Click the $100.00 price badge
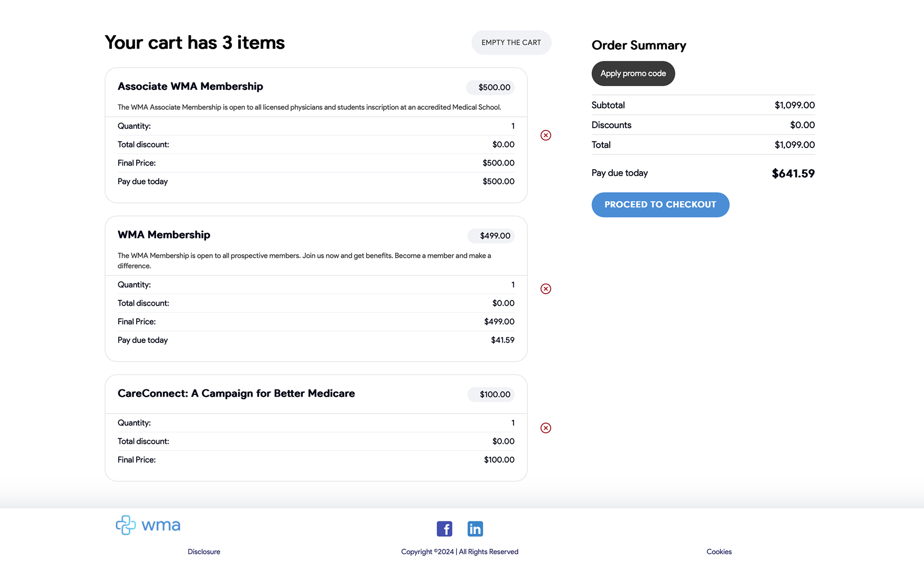Screen dimensions: 924x574 [491, 394]
